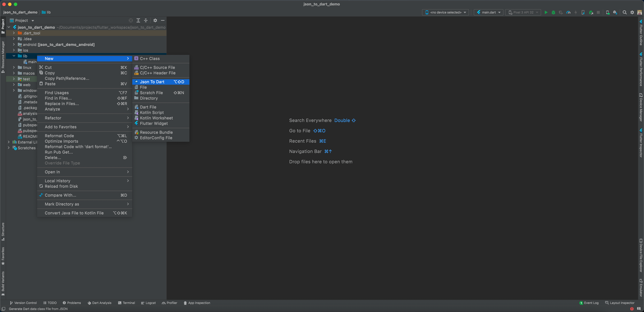Select Flutter Widget in the New submenu
The width and height of the screenshot is (644, 312).
point(154,123)
